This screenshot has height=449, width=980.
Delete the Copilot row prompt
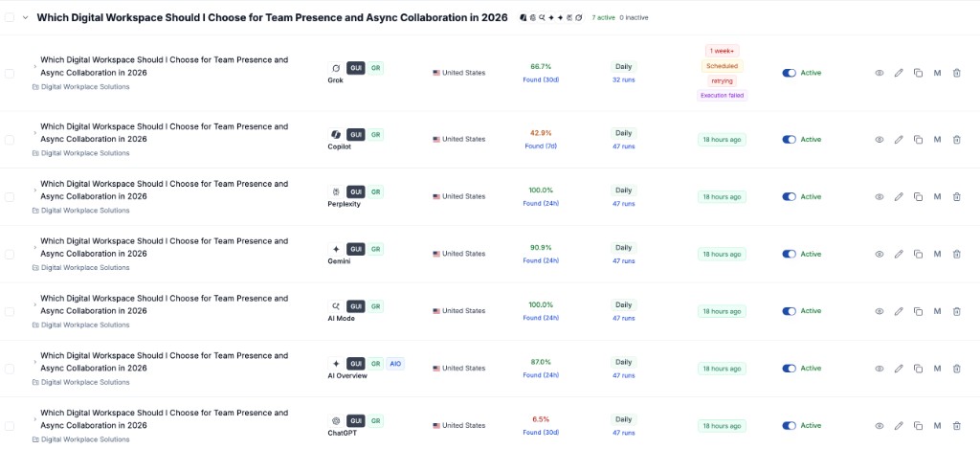pos(956,140)
